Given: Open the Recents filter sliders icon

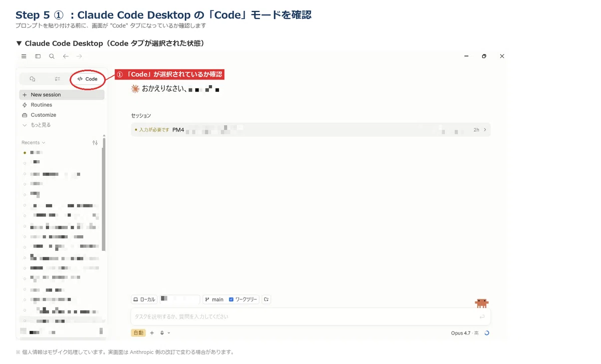Looking at the screenshot, I should click(95, 143).
